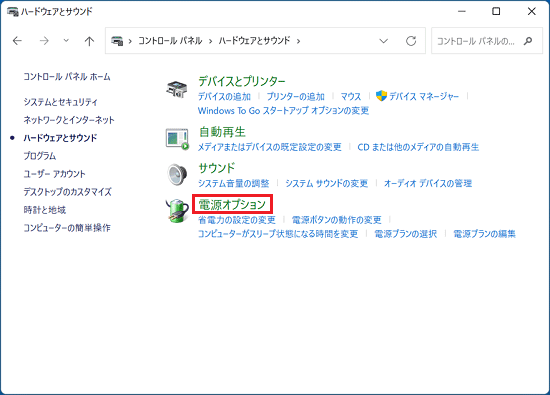
Task: Click メディアまたはデバイスの既定設定の変更
Action: pos(270,147)
